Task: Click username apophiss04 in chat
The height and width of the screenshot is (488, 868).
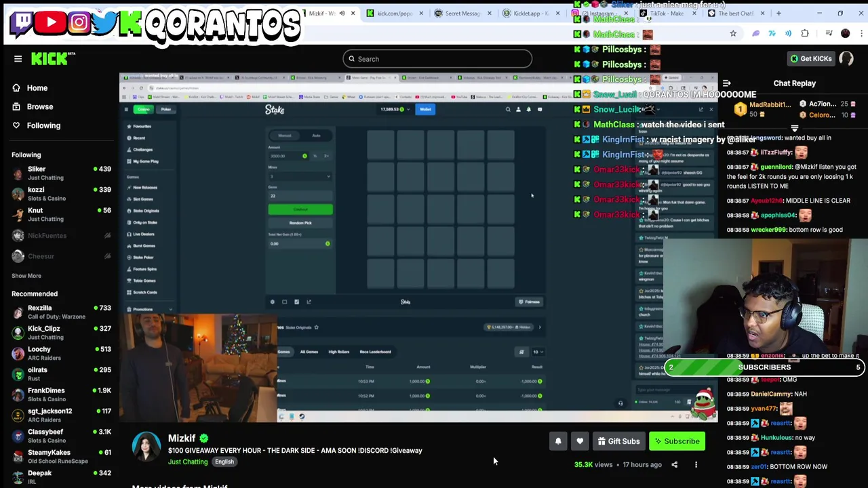Action: coord(778,216)
